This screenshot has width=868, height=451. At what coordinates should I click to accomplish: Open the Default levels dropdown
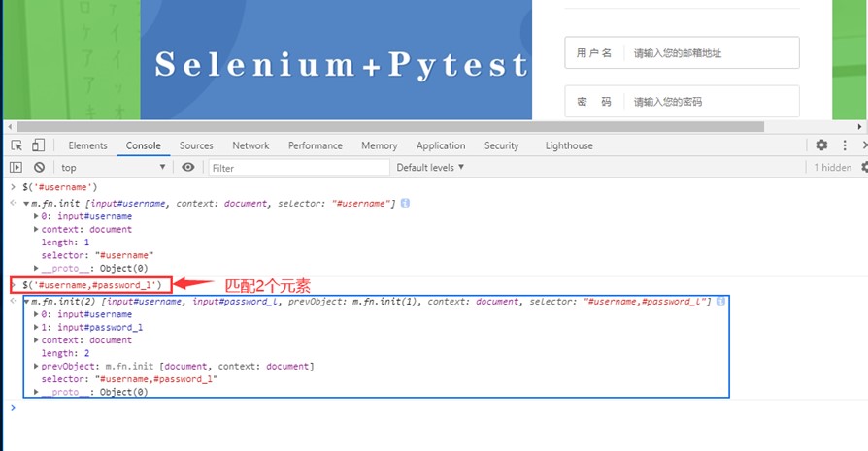[430, 167]
